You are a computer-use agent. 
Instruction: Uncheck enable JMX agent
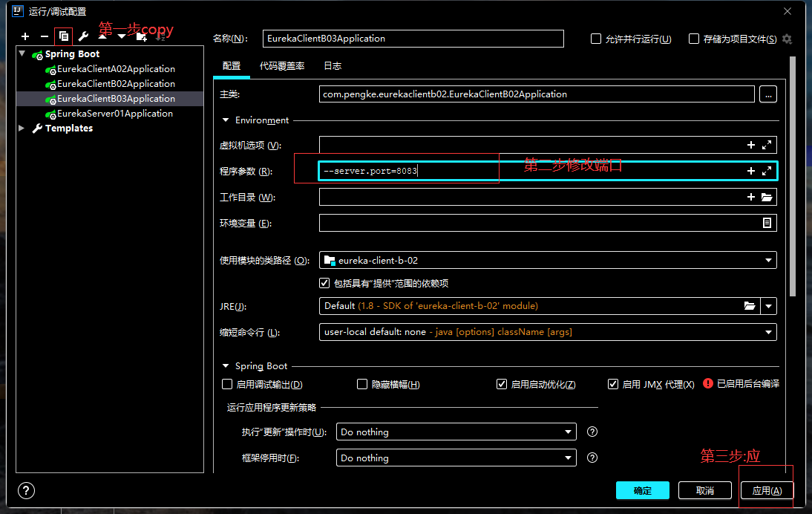click(612, 384)
